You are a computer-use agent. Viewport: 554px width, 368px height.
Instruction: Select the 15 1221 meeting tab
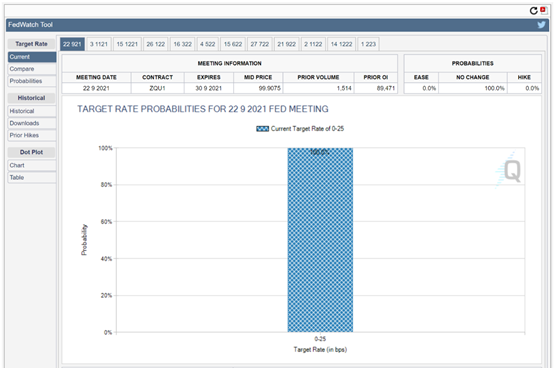127,44
